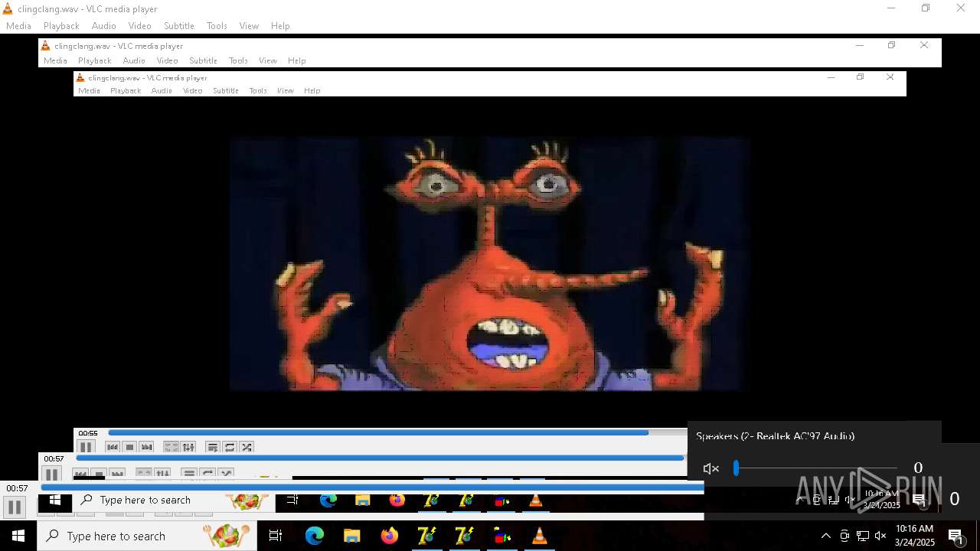The image size is (980, 551).
Task: Open the notification center on bottom taskbar
Action: pos(955,536)
